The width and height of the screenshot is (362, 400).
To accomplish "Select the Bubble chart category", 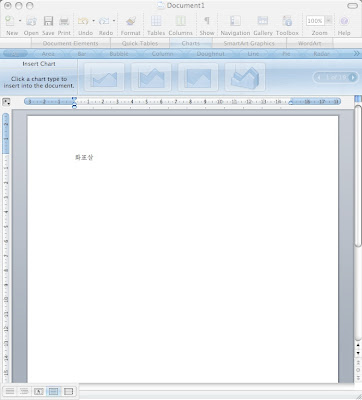I will point(119,54).
